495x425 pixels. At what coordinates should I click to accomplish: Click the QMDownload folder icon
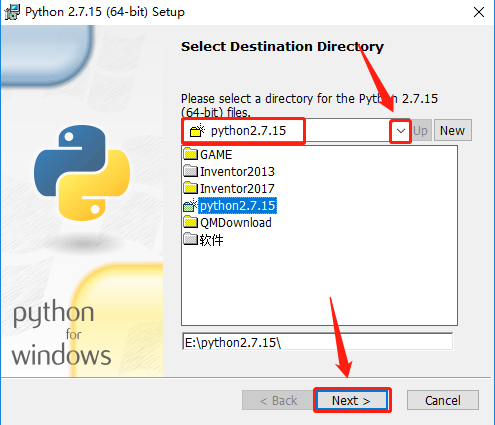[191, 222]
